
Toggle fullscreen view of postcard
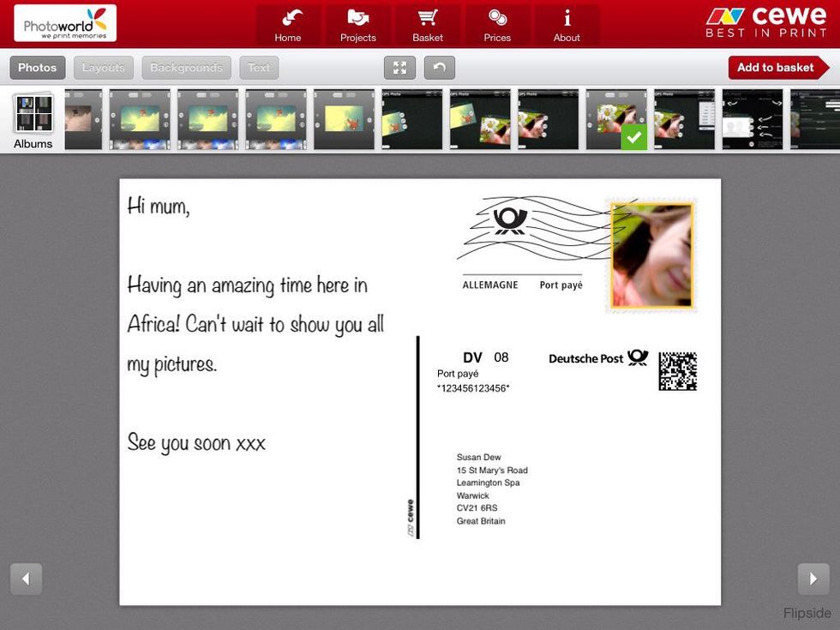[399, 68]
